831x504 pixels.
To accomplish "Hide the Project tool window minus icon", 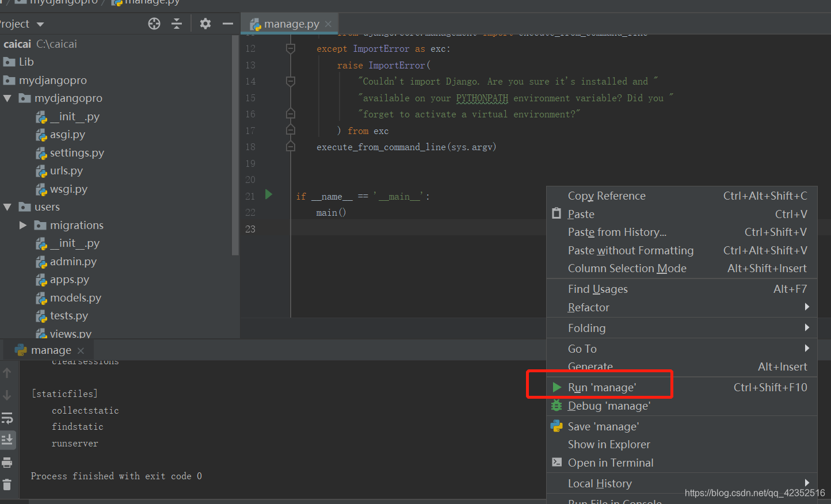I will click(x=228, y=24).
